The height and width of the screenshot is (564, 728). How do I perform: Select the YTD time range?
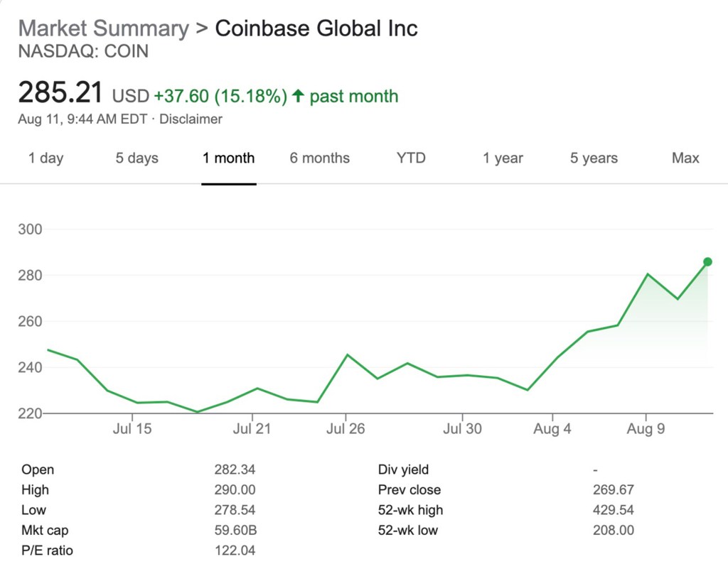pos(411,158)
